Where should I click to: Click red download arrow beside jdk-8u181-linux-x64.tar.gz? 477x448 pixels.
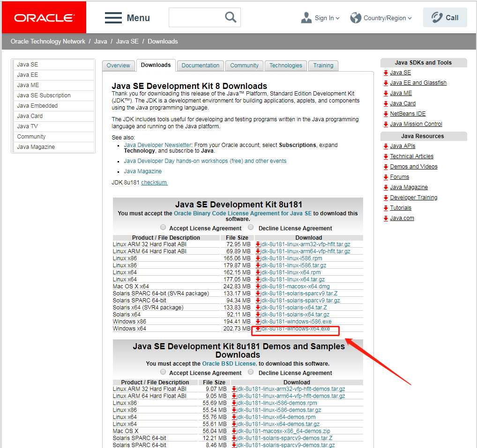click(x=258, y=279)
